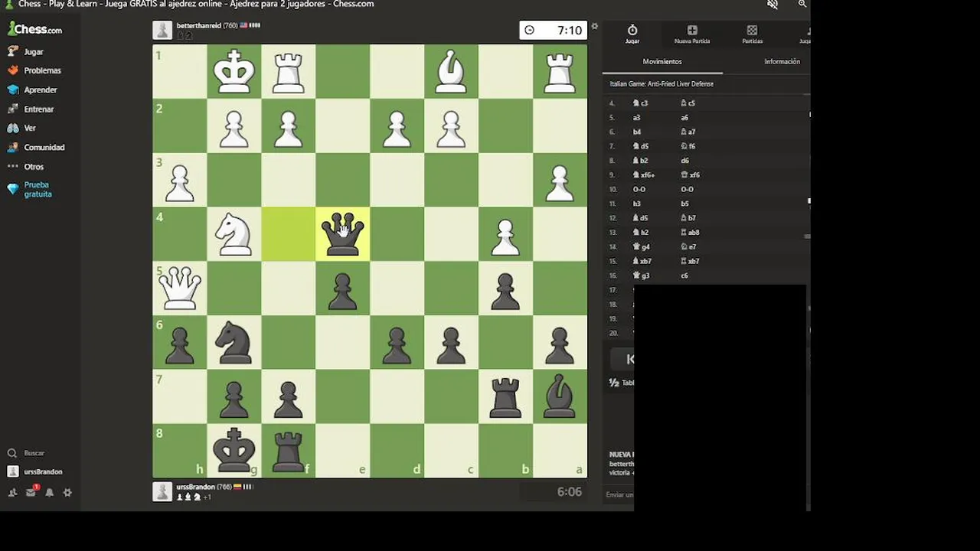This screenshot has width=980, height=551.
Task: Click the Italian Game opening name
Action: point(661,84)
